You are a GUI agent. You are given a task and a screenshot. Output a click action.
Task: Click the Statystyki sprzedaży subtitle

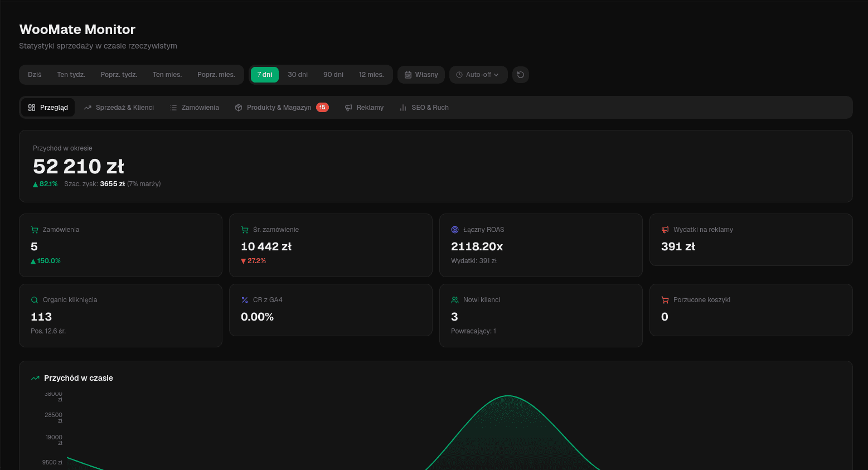(x=98, y=46)
